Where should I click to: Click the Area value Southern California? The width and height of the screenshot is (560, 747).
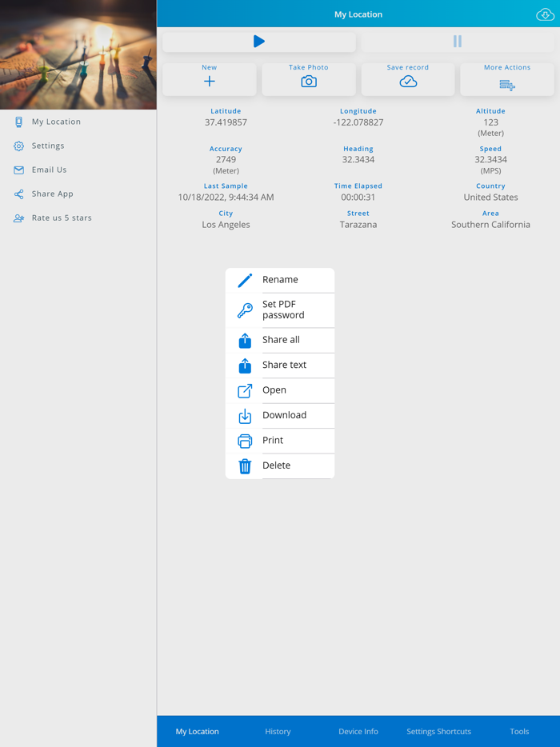pos(491,225)
